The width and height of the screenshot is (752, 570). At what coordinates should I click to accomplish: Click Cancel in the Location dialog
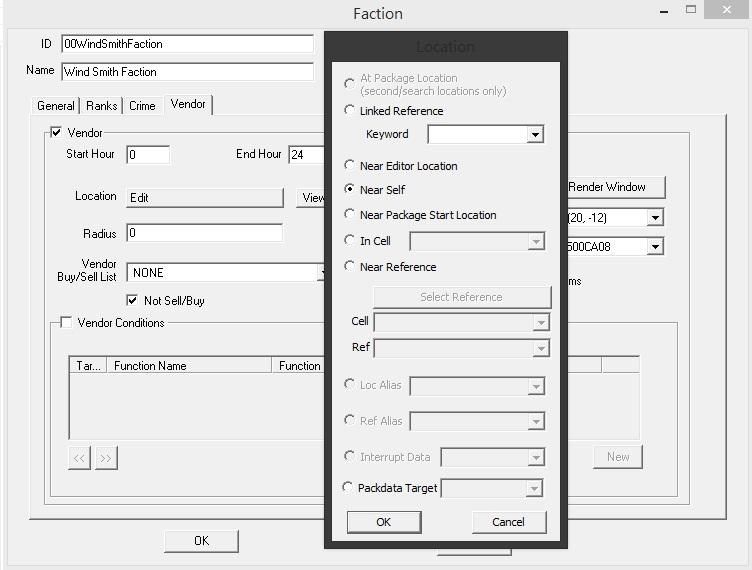pos(509,522)
